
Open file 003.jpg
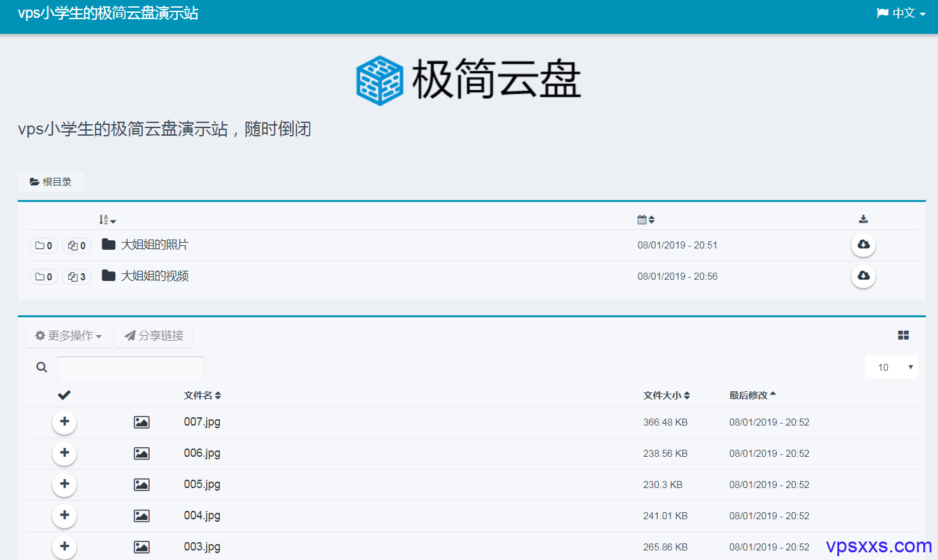202,547
